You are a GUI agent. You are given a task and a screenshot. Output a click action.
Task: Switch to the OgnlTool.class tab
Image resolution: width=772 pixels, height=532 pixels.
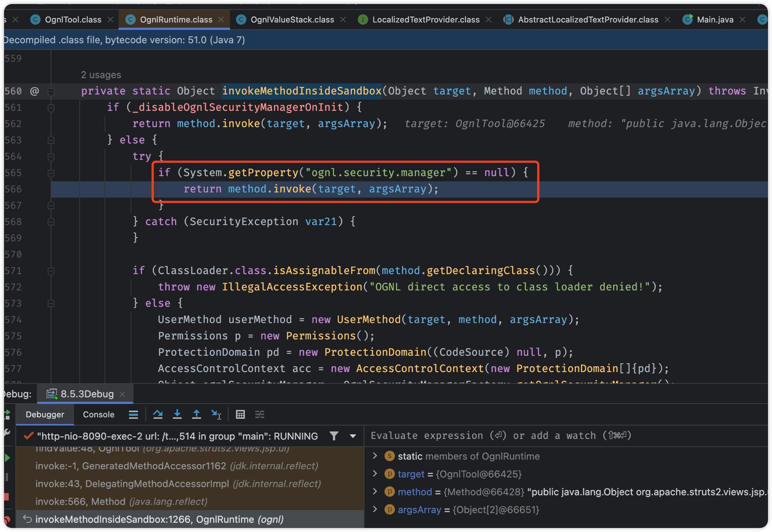pyautogui.click(x=73, y=19)
